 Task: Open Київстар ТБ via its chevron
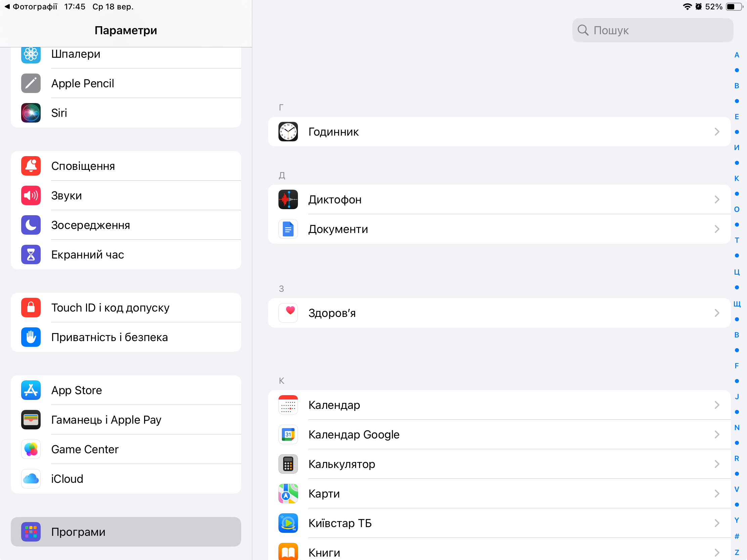717,523
